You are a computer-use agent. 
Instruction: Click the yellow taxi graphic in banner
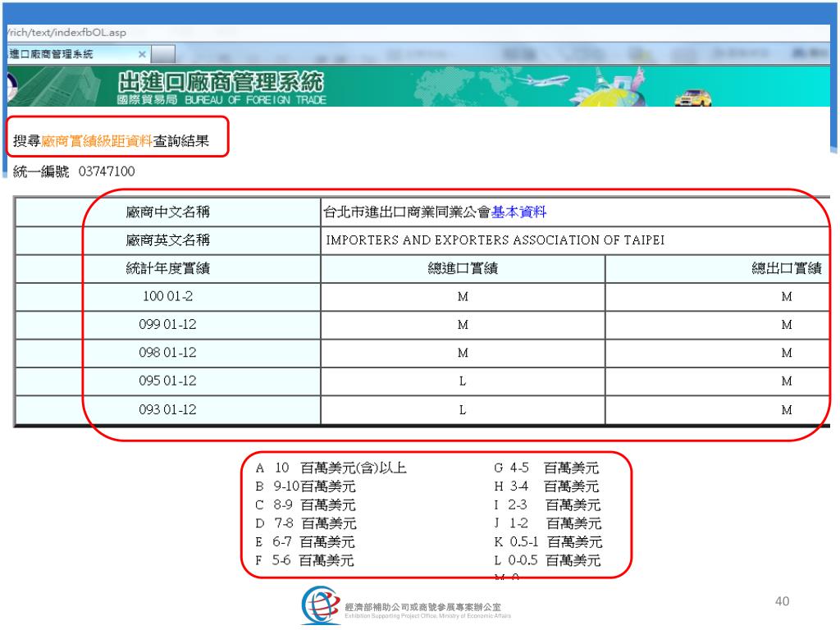pos(693,98)
